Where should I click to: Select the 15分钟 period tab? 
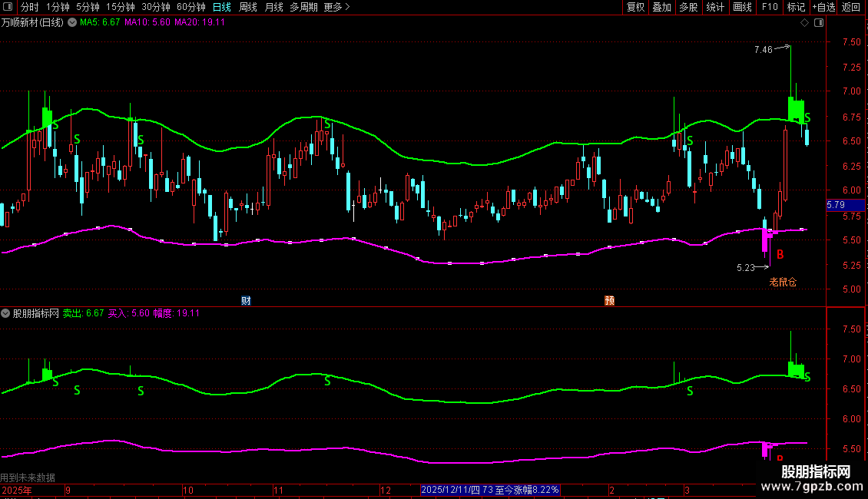[x=120, y=7]
